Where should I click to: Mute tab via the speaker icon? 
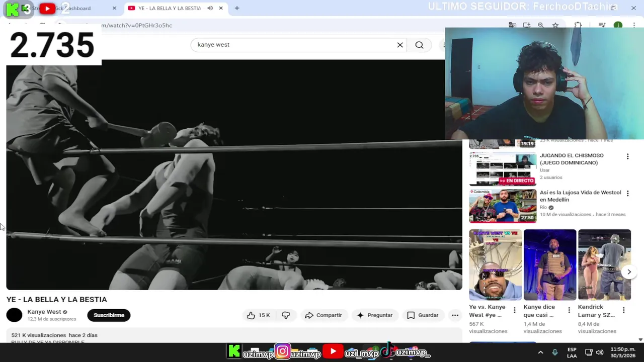(210, 8)
